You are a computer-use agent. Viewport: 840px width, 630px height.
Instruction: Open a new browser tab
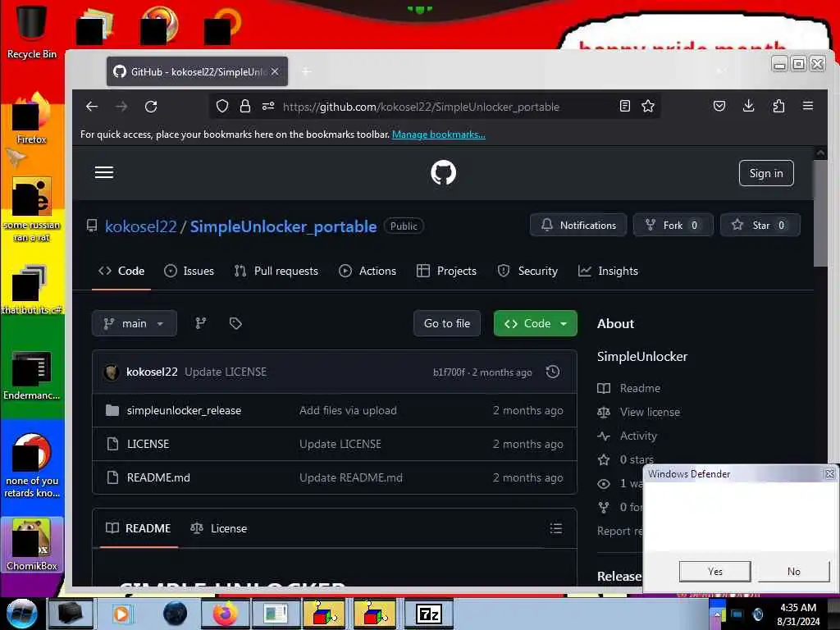[307, 71]
